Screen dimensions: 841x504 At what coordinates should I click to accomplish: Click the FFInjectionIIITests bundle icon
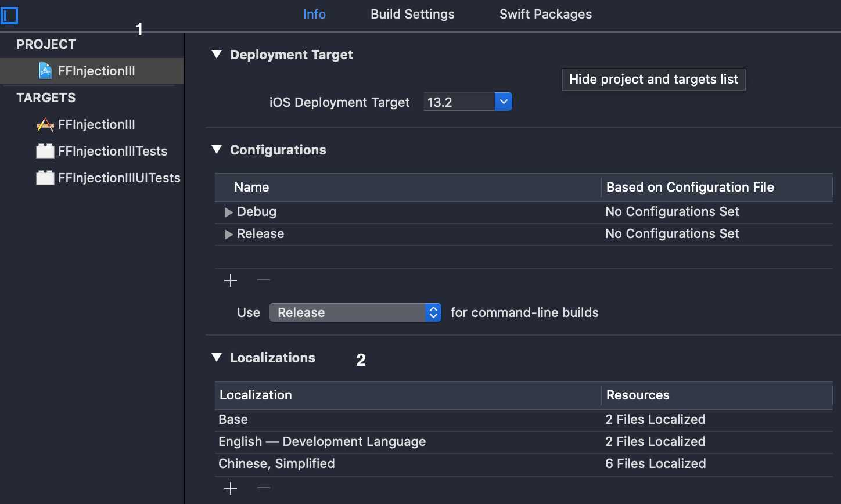click(45, 151)
